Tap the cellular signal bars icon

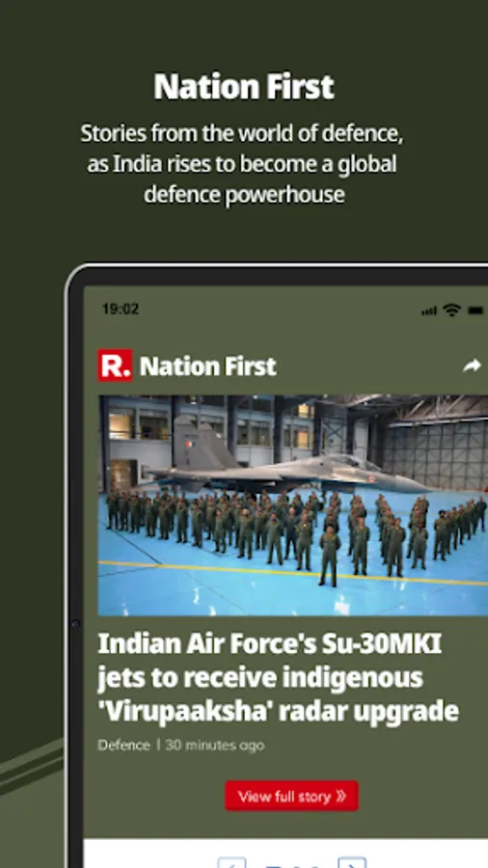tap(429, 312)
